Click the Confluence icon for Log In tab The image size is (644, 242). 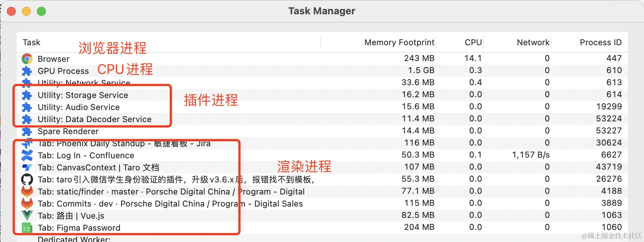tap(27, 155)
